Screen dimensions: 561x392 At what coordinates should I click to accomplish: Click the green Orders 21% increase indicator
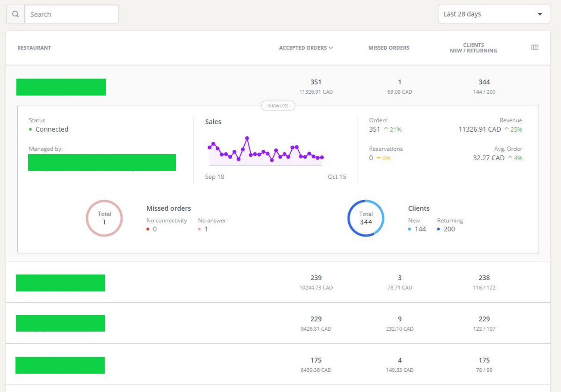pos(393,130)
